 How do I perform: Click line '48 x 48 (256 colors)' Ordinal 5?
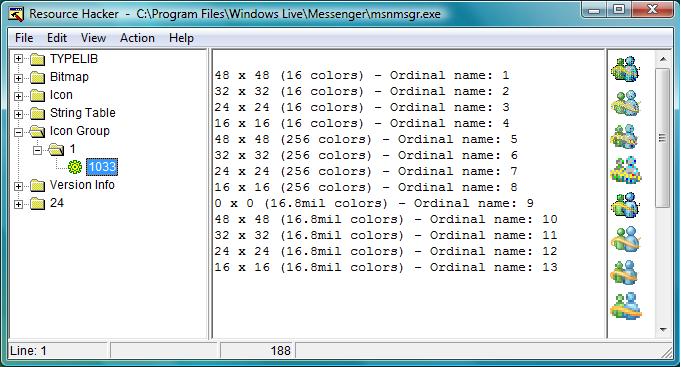tap(366, 140)
